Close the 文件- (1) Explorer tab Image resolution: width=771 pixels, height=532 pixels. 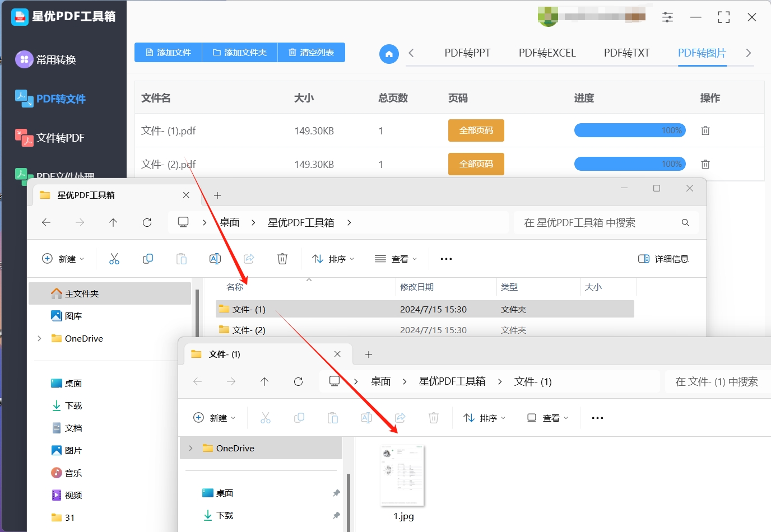[337, 354]
